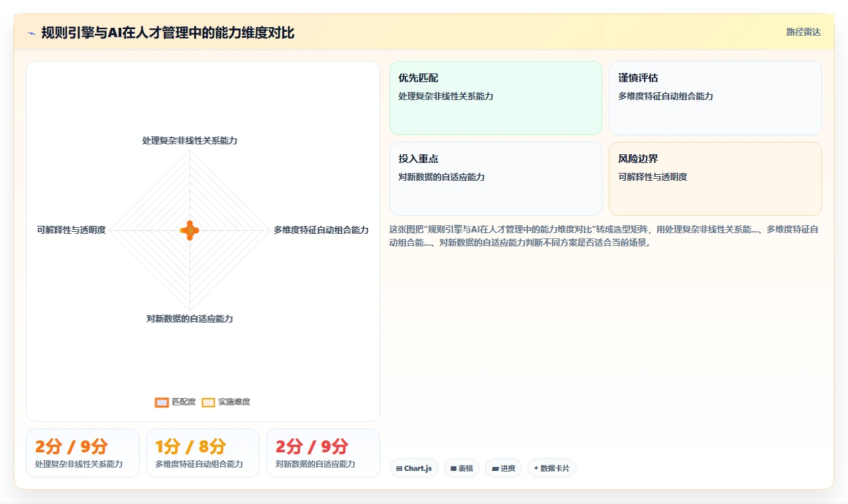Click the 路径雷达 label in header

(803, 32)
